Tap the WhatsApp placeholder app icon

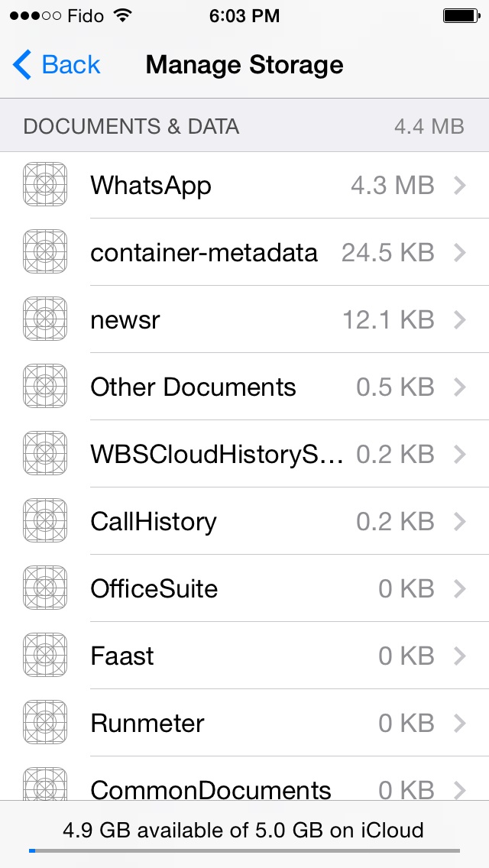pyautogui.click(x=45, y=184)
